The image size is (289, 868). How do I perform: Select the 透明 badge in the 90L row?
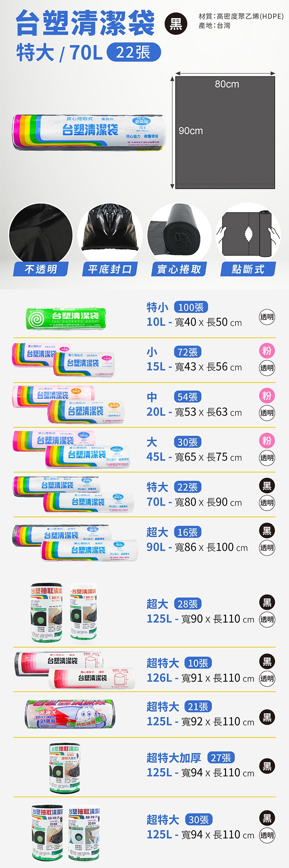[267, 547]
